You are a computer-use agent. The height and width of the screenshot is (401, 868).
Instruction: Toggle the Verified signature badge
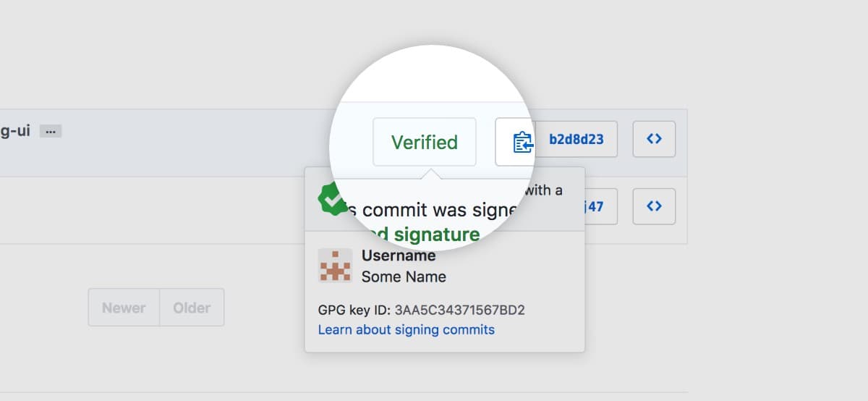pyautogui.click(x=425, y=142)
